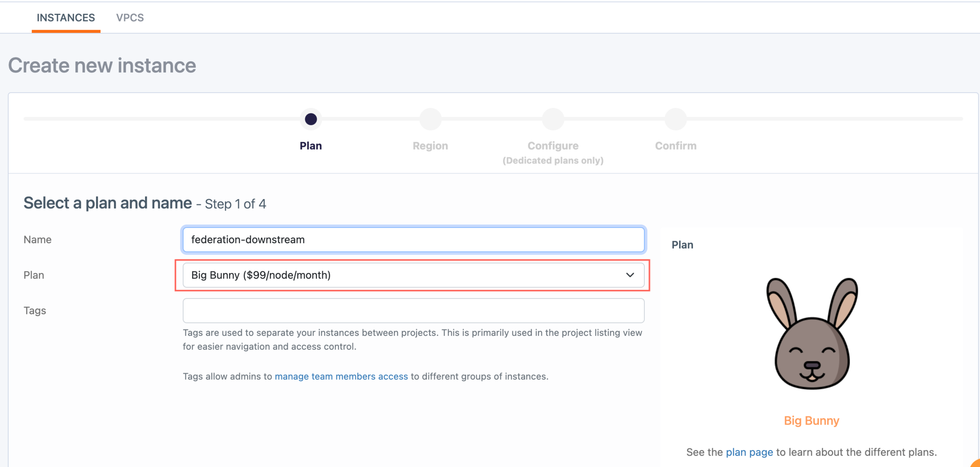Click the Region step label
The image size is (980, 467).
[x=430, y=146]
